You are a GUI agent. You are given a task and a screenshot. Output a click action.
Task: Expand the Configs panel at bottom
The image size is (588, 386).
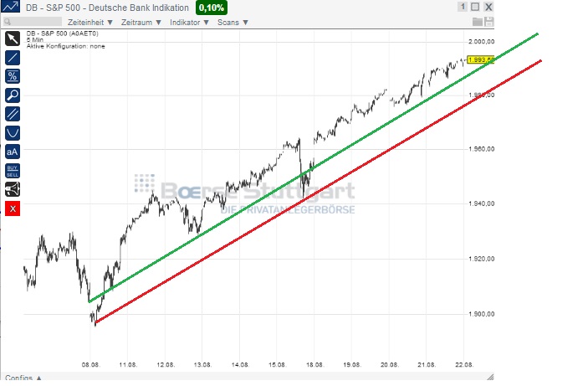(x=23, y=378)
